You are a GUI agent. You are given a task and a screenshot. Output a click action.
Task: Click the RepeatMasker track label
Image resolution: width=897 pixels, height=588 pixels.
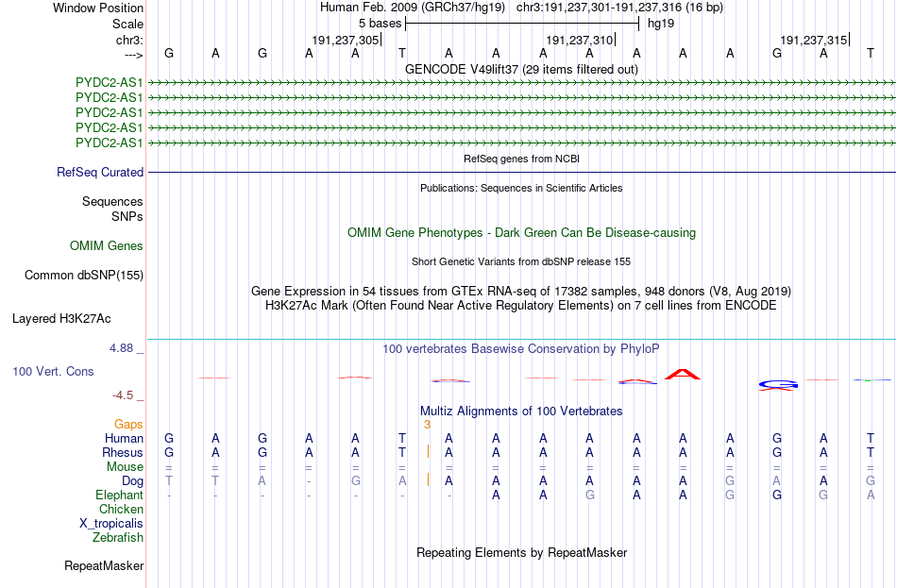104,565
